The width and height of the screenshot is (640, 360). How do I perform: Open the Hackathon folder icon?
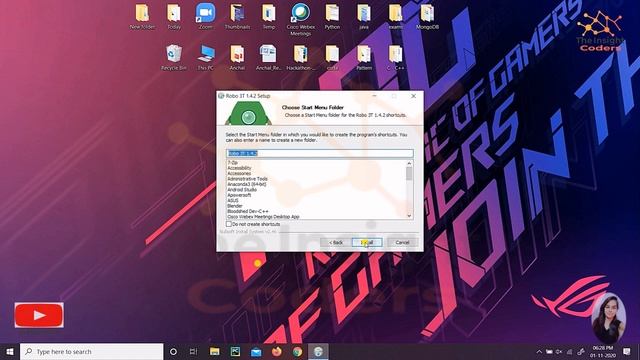300,57
